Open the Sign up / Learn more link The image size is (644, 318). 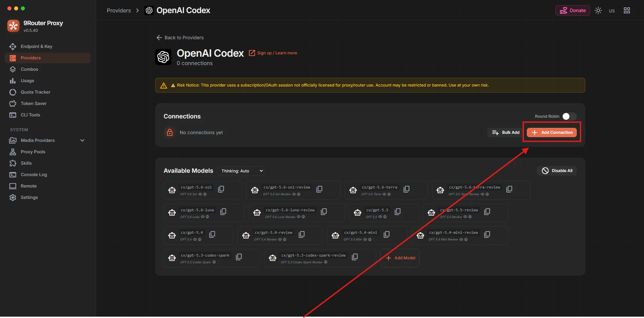click(x=273, y=53)
